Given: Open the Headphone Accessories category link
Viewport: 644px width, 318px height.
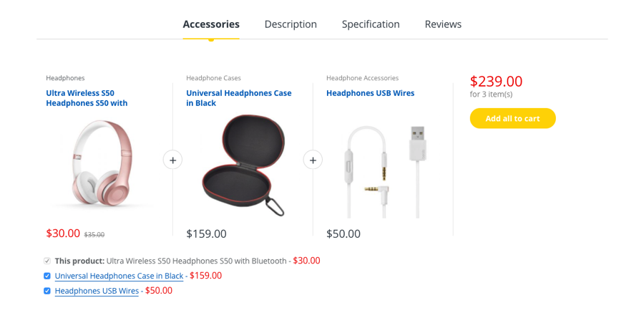Looking at the screenshot, I should [362, 78].
